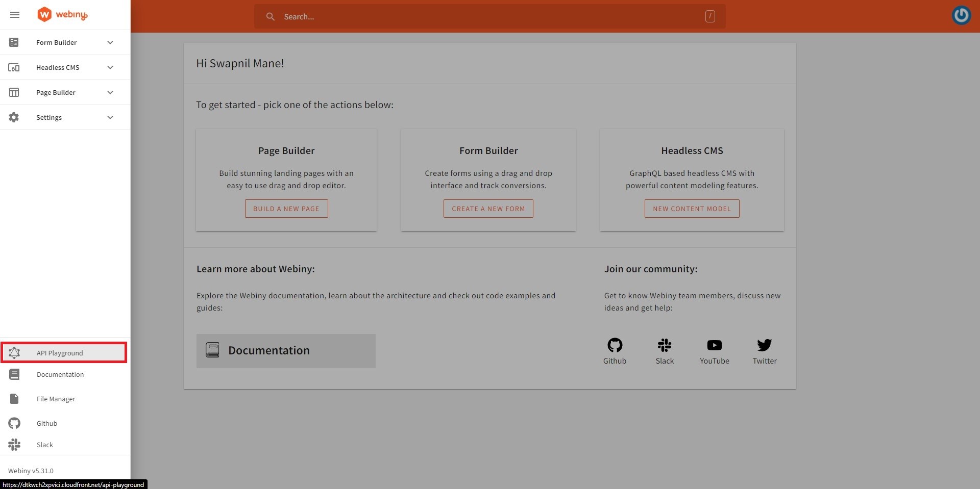This screenshot has width=980, height=489.
Task: Open API Playground menu item
Action: point(64,353)
